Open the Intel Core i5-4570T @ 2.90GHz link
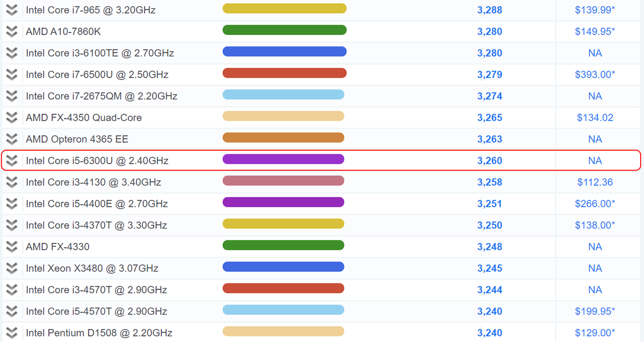 click(x=96, y=311)
